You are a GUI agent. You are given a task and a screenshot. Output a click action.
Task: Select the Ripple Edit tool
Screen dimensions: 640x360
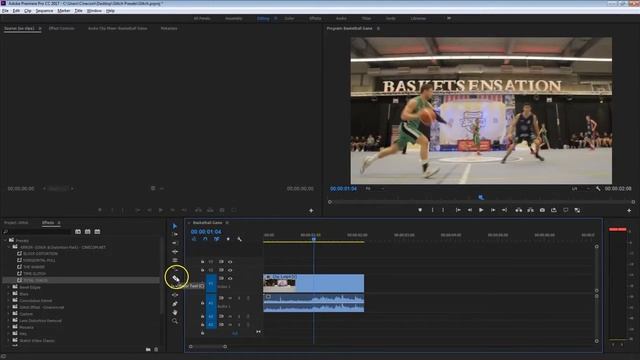pyautogui.click(x=175, y=243)
